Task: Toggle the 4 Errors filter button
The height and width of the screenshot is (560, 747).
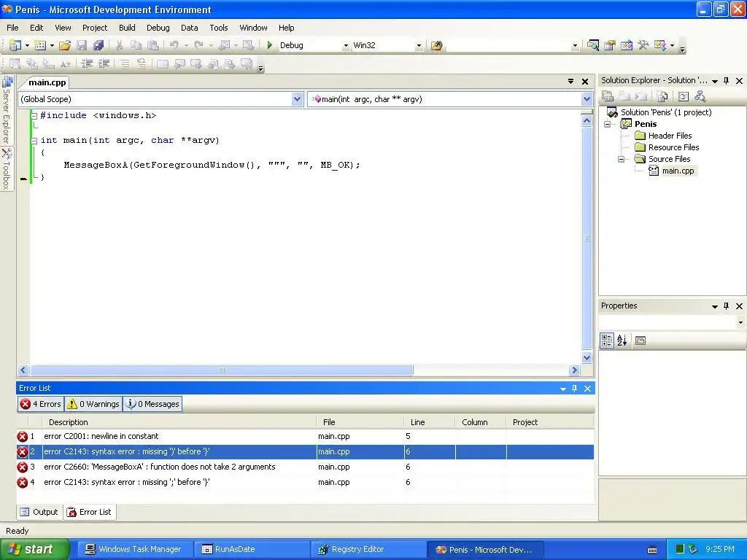Action: click(x=41, y=404)
